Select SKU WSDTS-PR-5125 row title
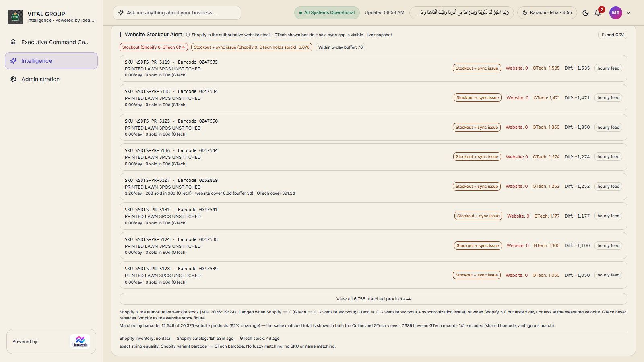This screenshot has width=644, height=362. click(171, 121)
